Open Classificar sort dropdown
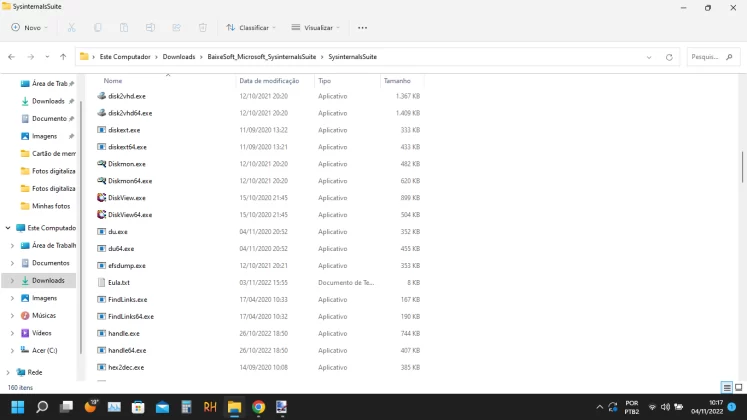747x420 pixels. coord(251,28)
